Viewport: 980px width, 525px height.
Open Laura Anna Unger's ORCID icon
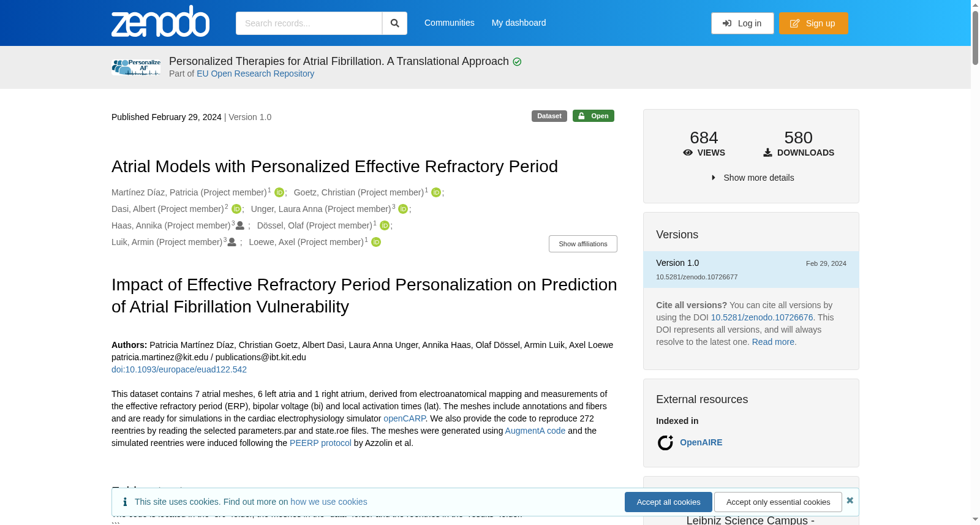tap(403, 209)
